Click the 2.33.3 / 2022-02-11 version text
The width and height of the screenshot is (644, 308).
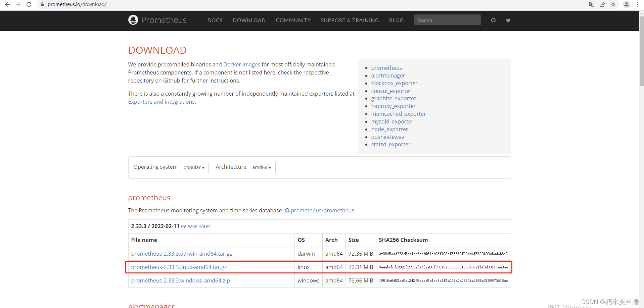[x=155, y=226]
